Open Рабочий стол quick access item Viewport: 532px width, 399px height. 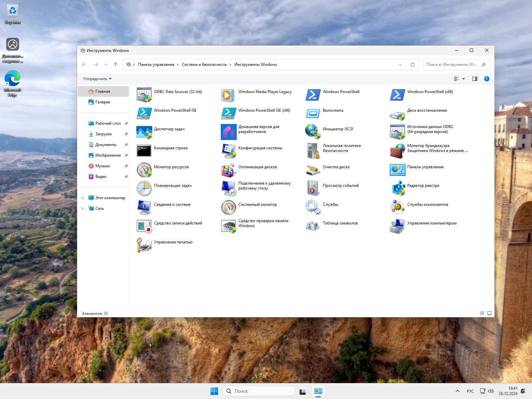click(103, 123)
